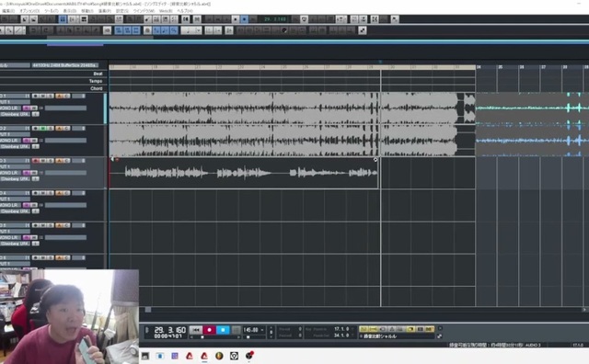
Task: Click the expand arrows icon beside song name
Action: point(440,336)
